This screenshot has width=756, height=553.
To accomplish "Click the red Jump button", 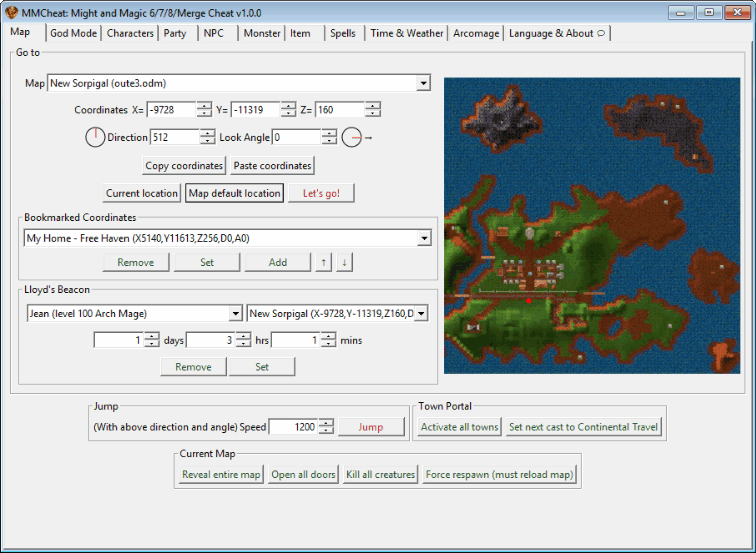I will (371, 427).
